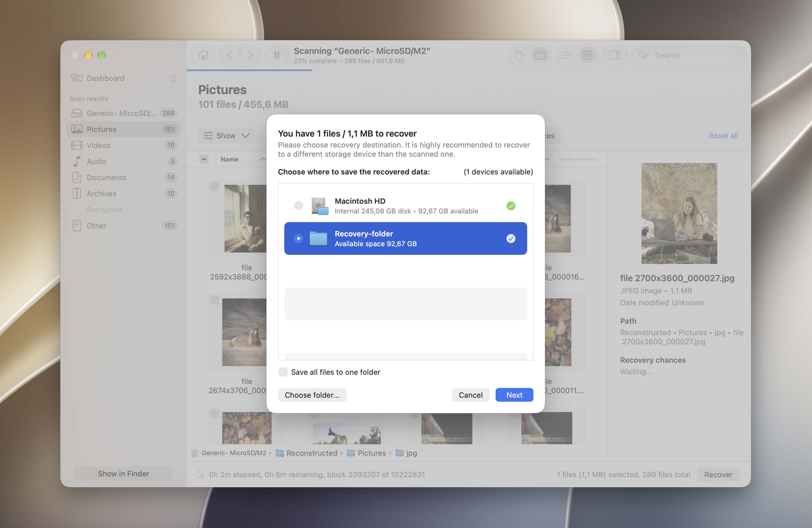Viewport: 812px width, 528px height.
Task: Go back with the left arrow
Action: [230, 55]
